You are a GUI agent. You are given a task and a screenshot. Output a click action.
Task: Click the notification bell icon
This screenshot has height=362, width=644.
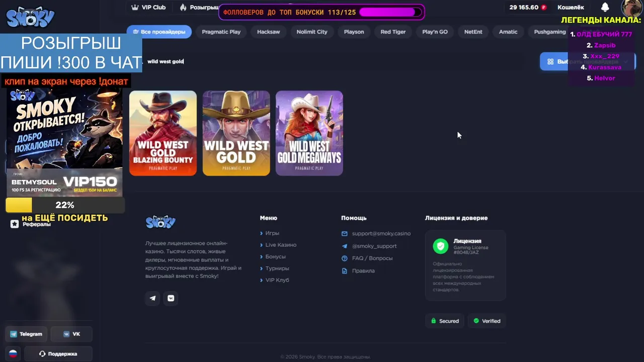pos(605,7)
